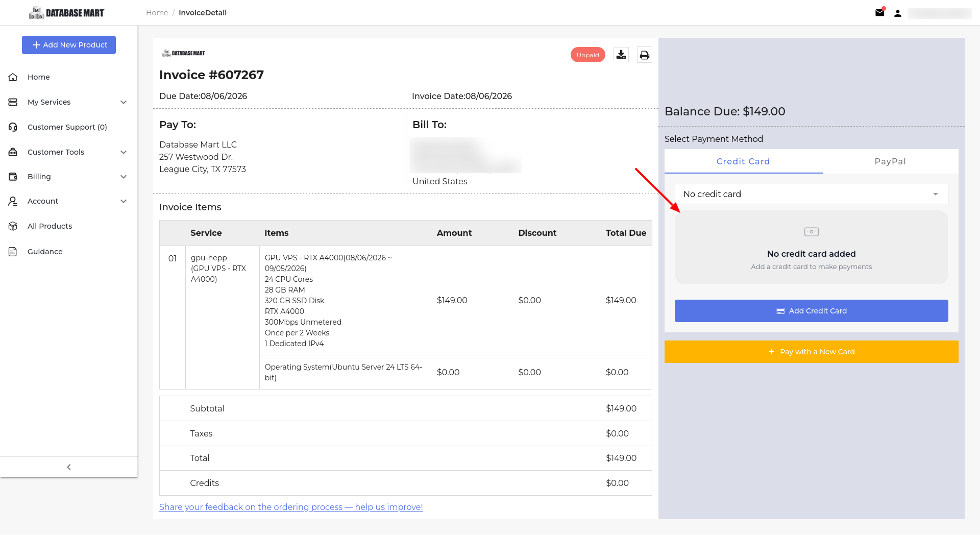
Task: Click the Guidance document icon
Action: [x=13, y=252]
